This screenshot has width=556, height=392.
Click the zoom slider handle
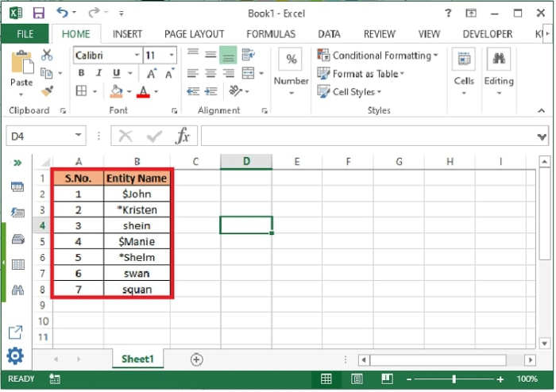click(454, 379)
